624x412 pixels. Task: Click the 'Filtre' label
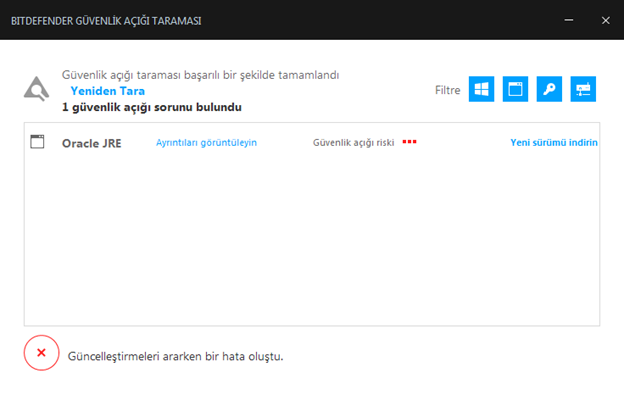click(x=447, y=90)
